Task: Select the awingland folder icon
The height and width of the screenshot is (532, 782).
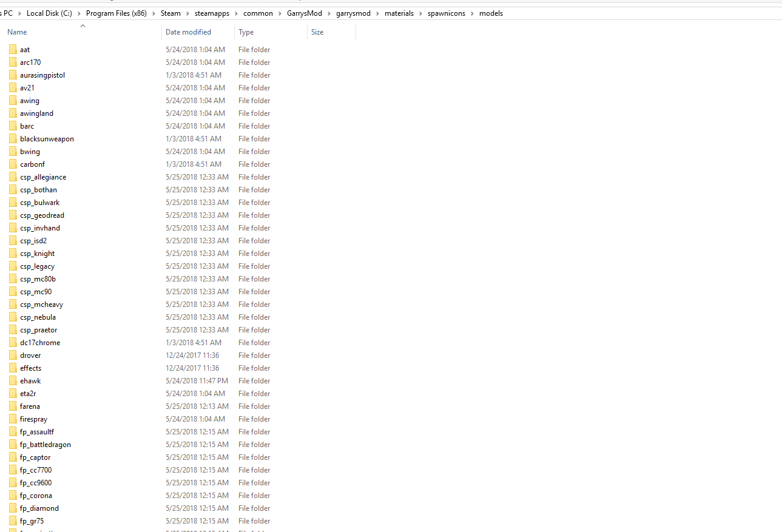Action: (x=13, y=113)
